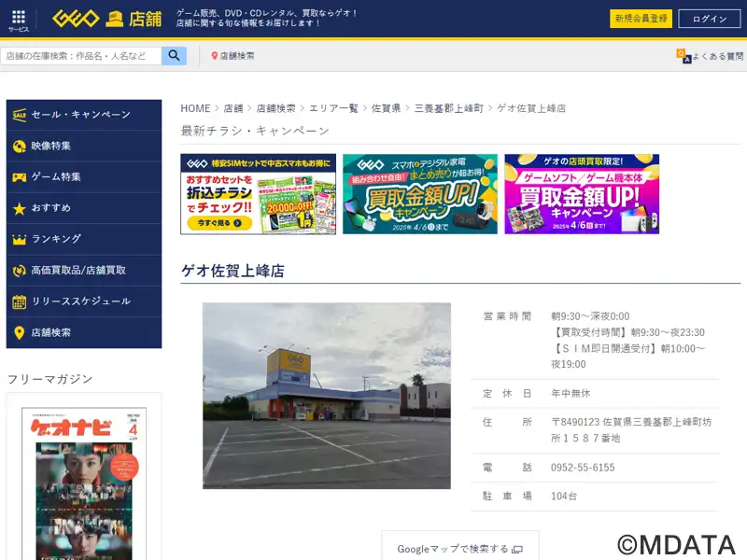
Task: Click the フリーマガジン heading
Action: 50,379
